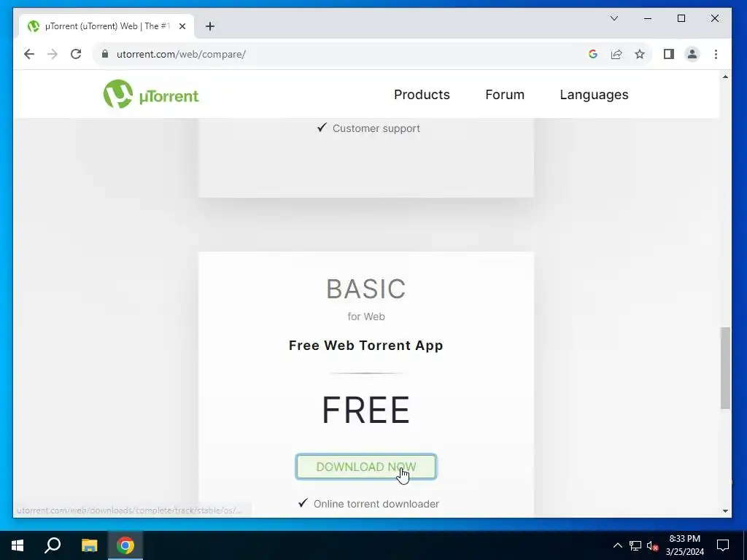This screenshot has width=747, height=560.
Task: Close the µTorrent Web tab
Action: coord(182,26)
